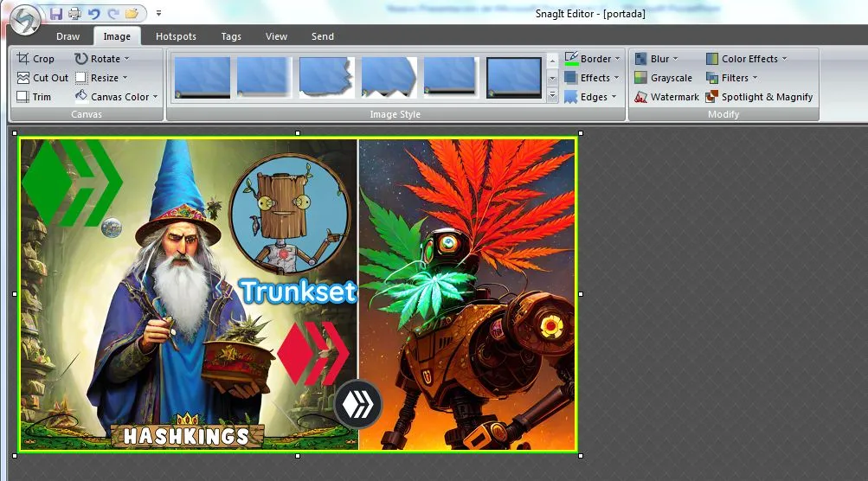Click the open folder icon in quick access toolbar
Screen dimensions: 868x481
pos(132,13)
